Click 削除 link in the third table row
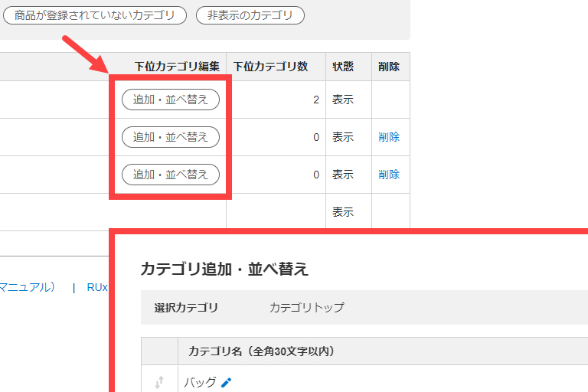 (x=389, y=175)
